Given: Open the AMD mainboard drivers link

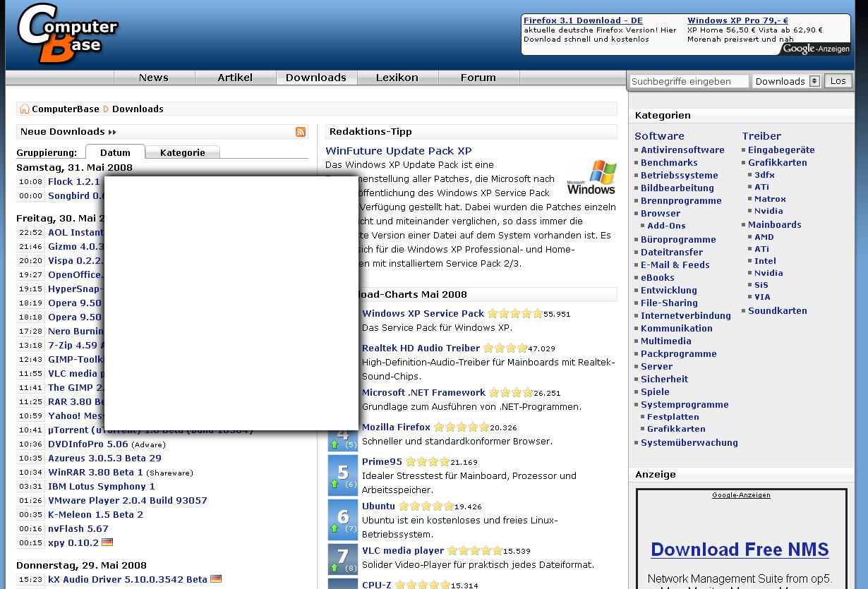Looking at the screenshot, I should pos(764,238).
